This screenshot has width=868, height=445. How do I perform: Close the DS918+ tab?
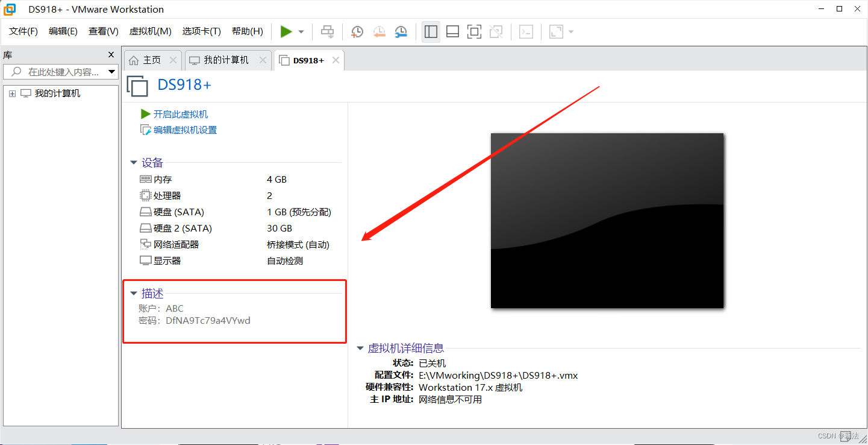point(336,60)
